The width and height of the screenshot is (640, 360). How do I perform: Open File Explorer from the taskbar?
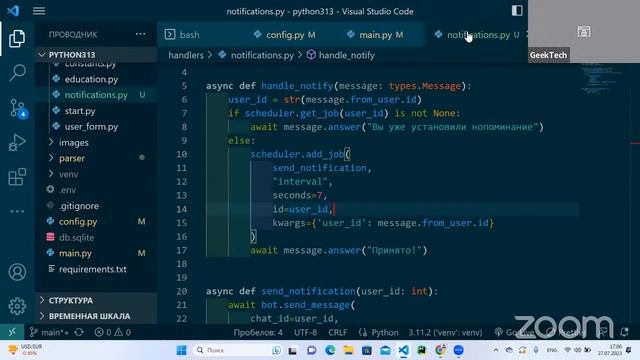point(348,350)
